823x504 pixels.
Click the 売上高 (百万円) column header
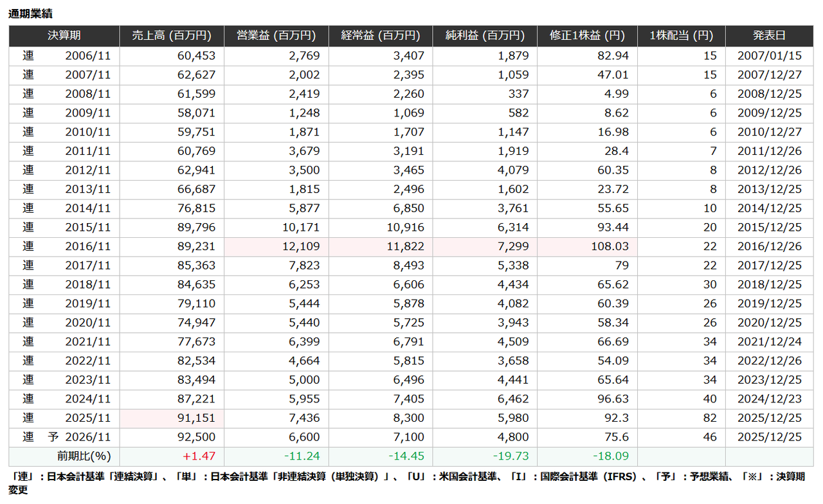(x=172, y=36)
